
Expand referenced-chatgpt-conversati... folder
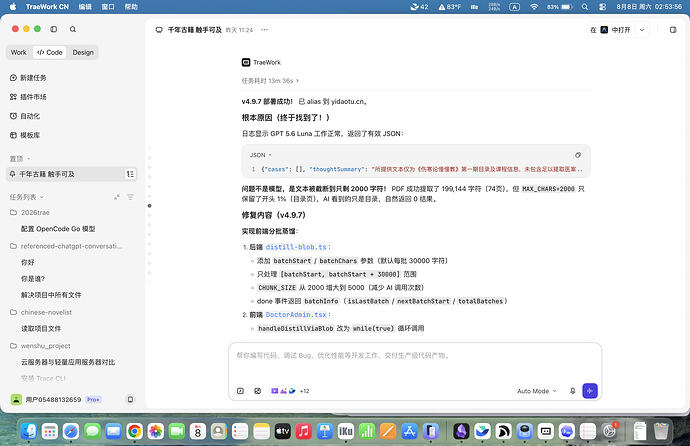[66, 246]
